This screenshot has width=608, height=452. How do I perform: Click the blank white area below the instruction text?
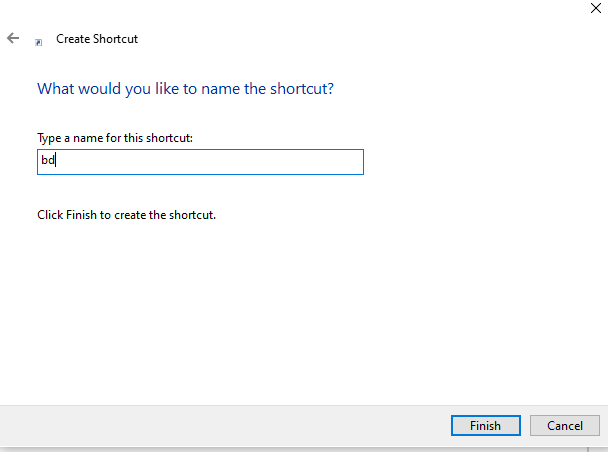pos(300,310)
